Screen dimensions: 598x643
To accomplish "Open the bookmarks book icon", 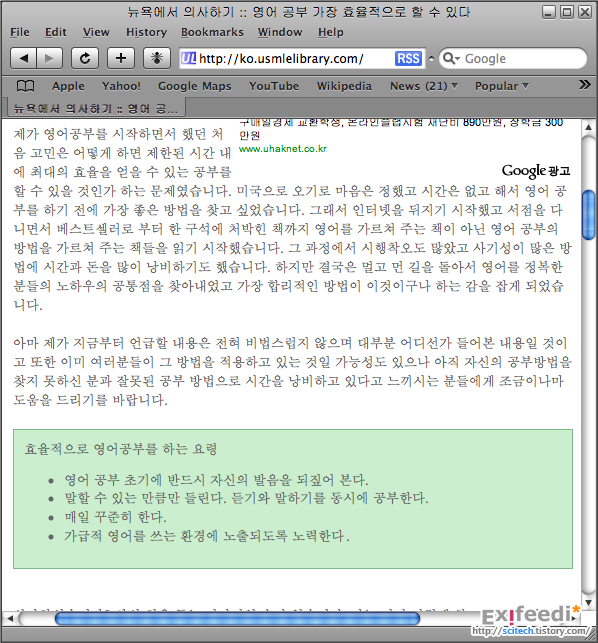I will (x=25, y=86).
